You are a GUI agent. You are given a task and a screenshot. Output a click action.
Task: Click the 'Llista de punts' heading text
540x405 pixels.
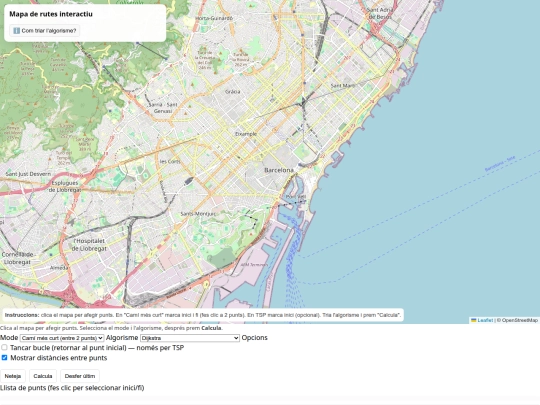72,388
